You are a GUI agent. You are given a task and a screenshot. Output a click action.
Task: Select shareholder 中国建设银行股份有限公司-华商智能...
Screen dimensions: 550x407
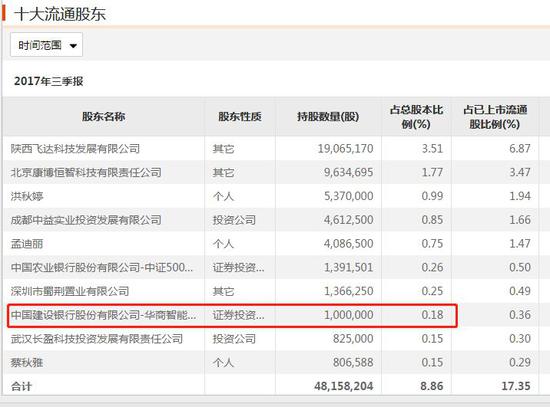tap(103, 315)
